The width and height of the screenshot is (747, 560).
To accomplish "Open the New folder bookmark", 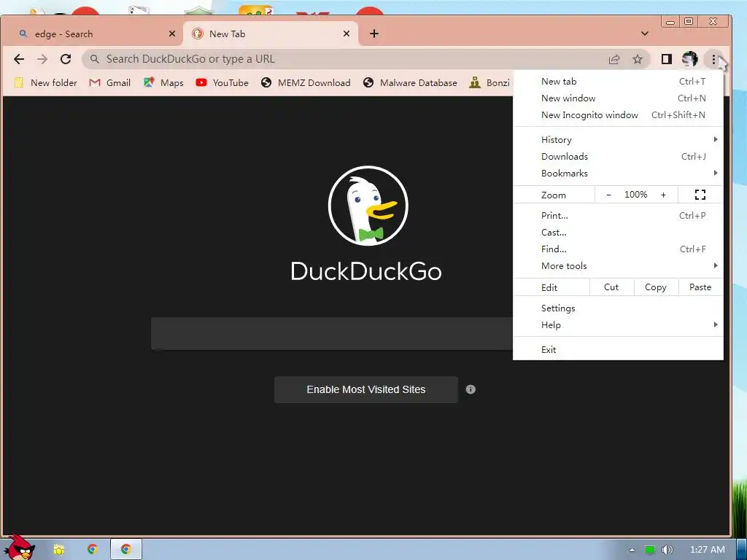I will click(46, 83).
